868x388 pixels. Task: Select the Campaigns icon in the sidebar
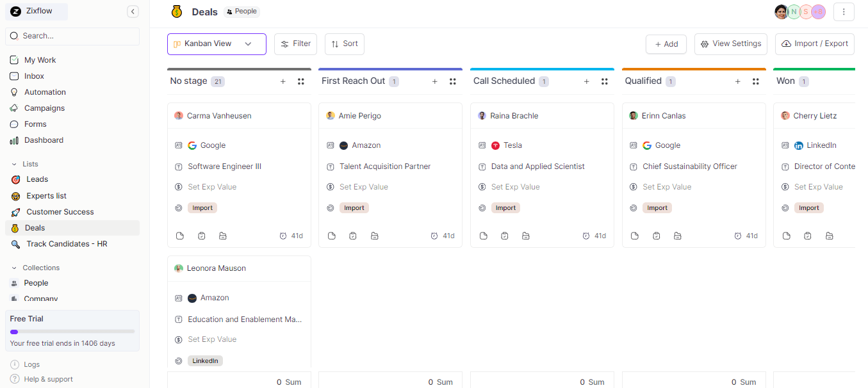pyautogui.click(x=14, y=108)
